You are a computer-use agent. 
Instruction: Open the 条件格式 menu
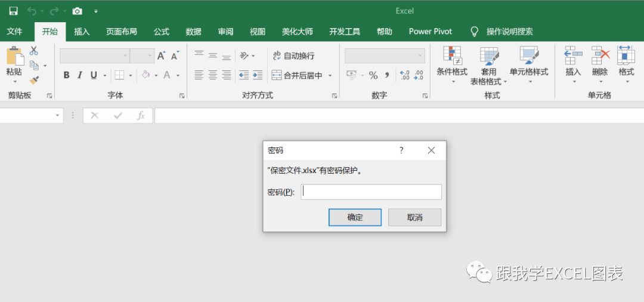tap(452, 65)
